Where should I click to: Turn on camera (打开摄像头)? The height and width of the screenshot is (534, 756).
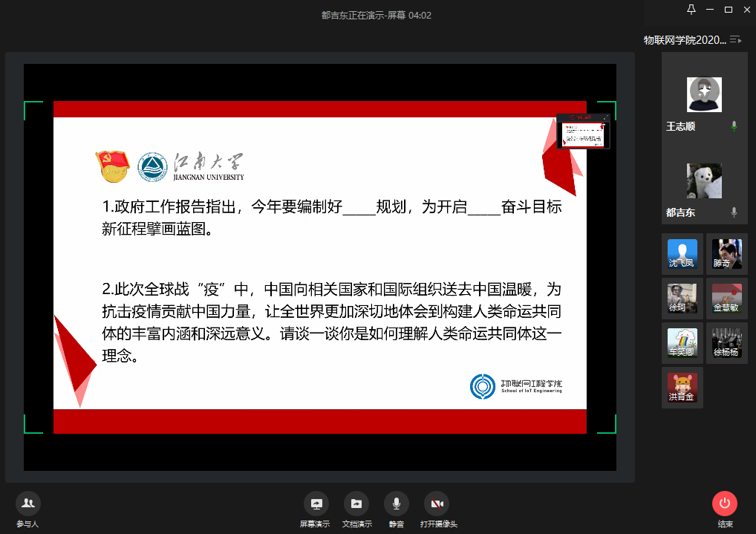coord(437,504)
